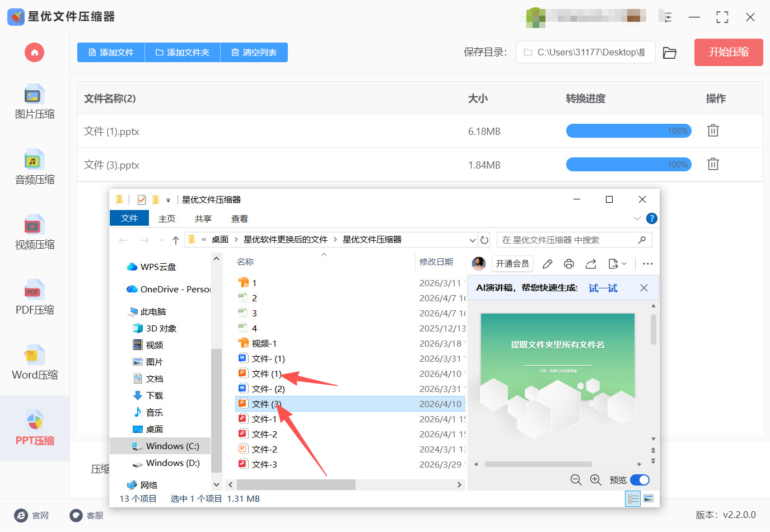
Task: Open recent locations dropdown in Explorer
Action: pyautogui.click(x=162, y=240)
